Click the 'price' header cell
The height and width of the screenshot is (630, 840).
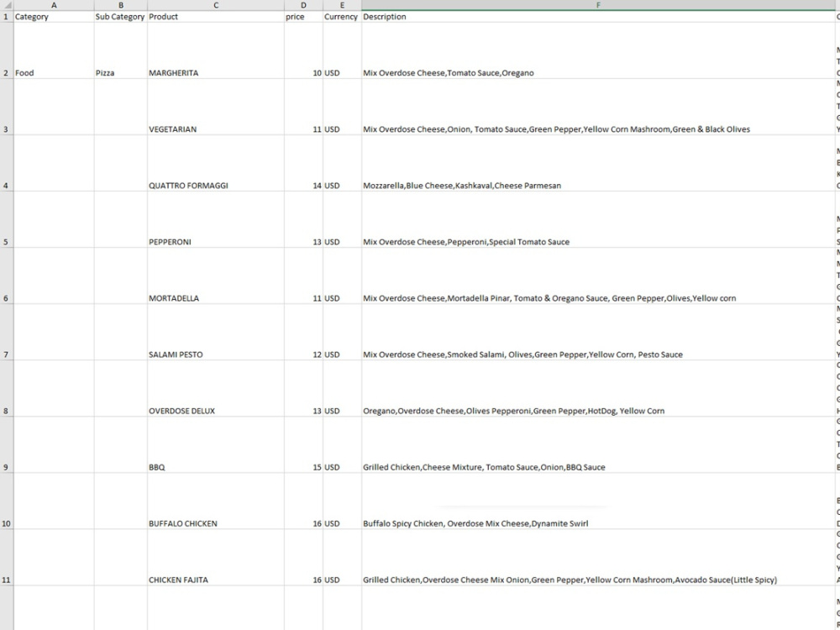(x=303, y=17)
